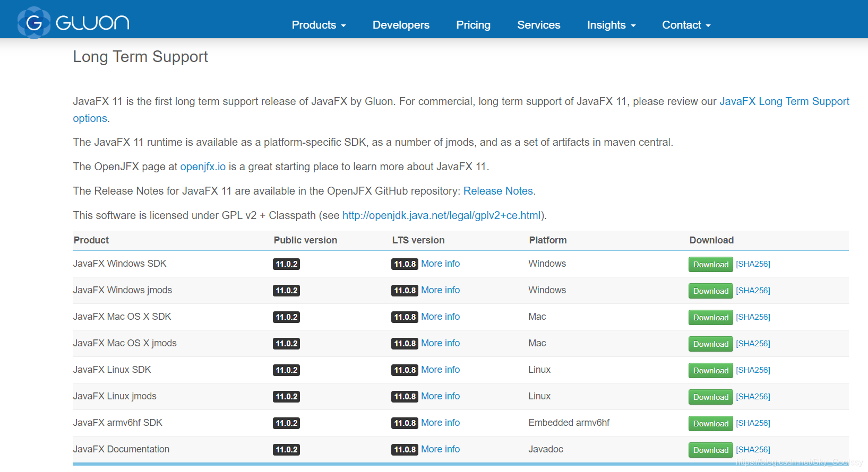Screen dimensions: 868x472
Task: Click the 'Platform' column header
Action: pos(547,240)
